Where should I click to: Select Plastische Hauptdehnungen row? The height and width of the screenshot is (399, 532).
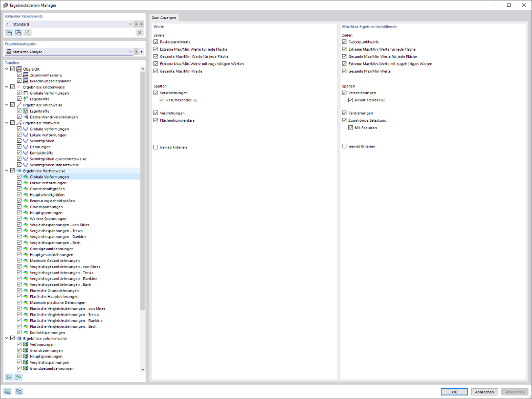54,297
